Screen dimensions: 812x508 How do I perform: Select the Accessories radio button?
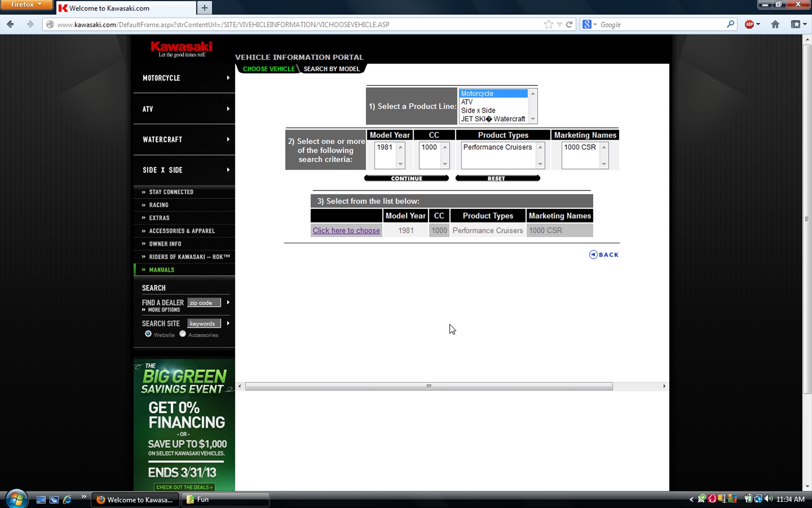183,334
